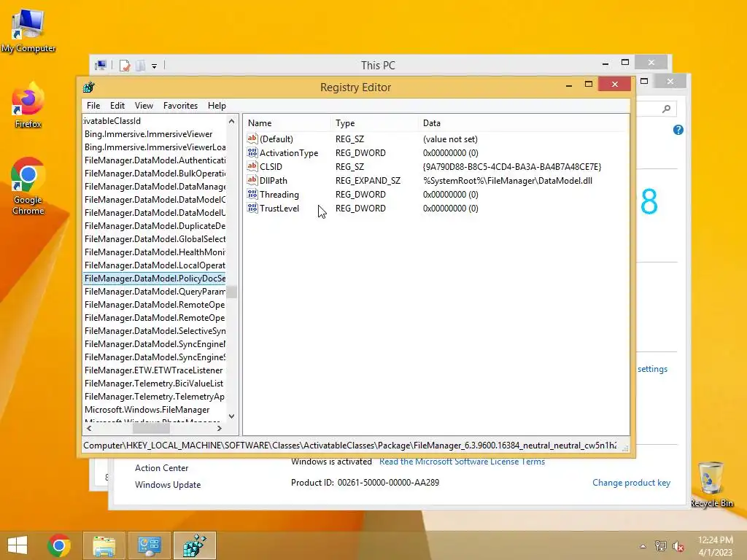The image size is (747, 560).
Task: Open the Edit menu
Action: pos(117,106)
